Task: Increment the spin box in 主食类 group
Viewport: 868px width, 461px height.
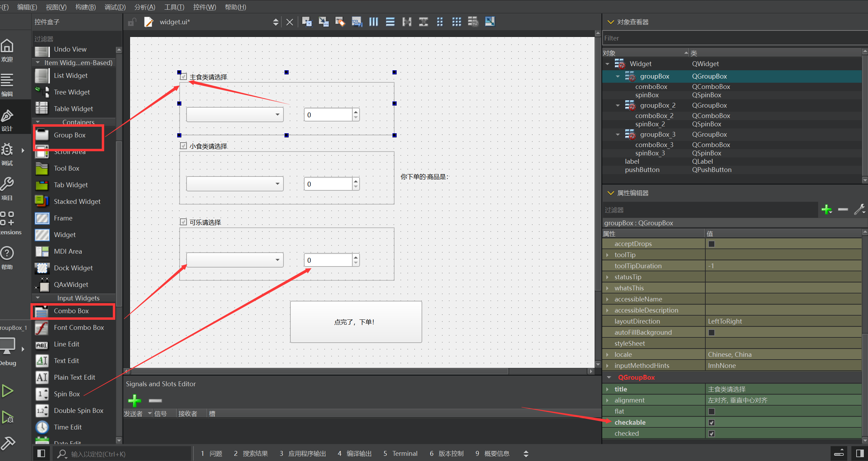Action: click(356, 111)
